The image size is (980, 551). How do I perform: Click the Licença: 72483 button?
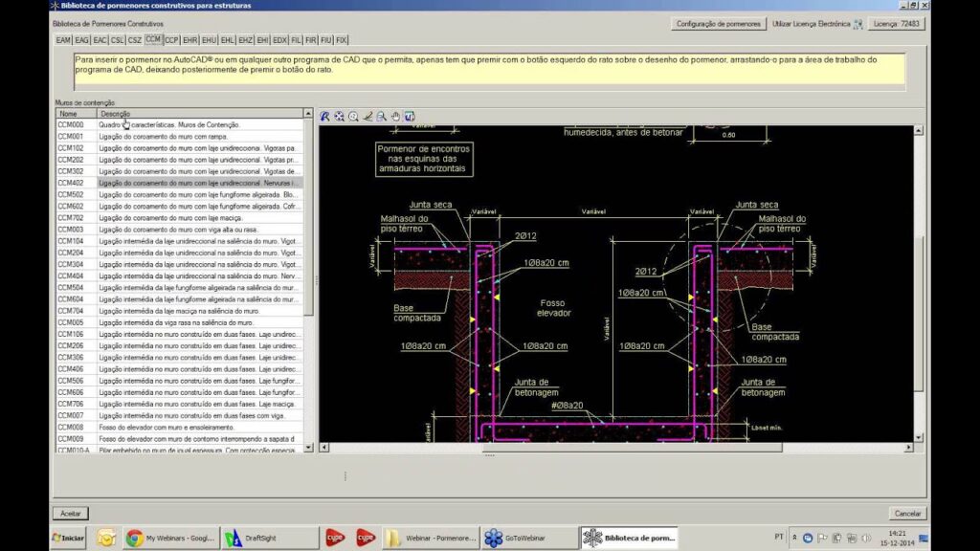[897, 23]
